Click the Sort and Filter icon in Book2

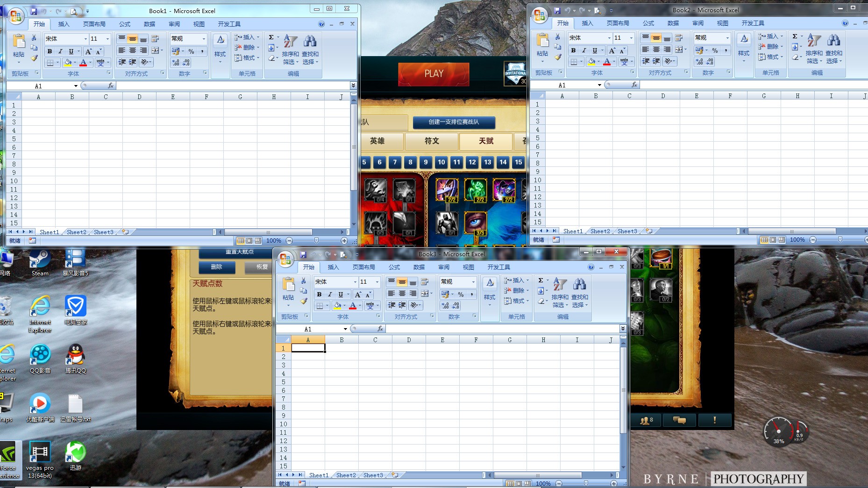[814, 49]
